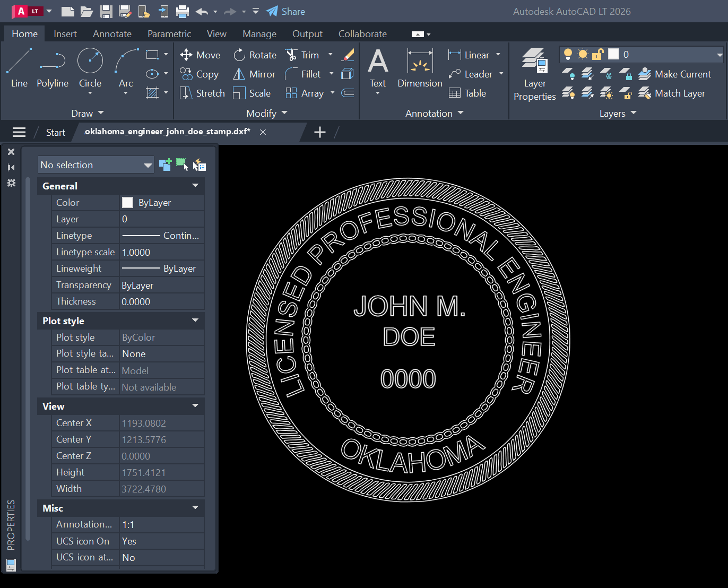This screenshot has height=588, width=728.
Task: Open the Output ribbon tab
Action: click(307, 33)
